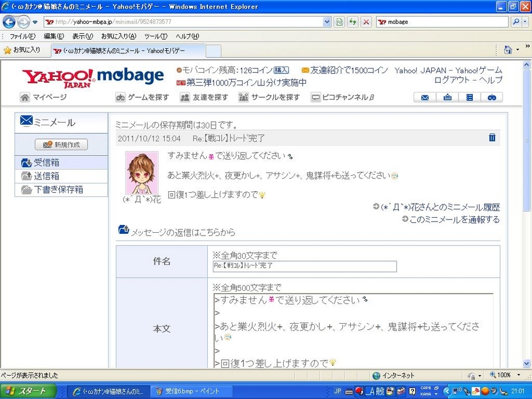Delete this mail with the trash icon
The image size is (532, 399).
click(492, 137)
